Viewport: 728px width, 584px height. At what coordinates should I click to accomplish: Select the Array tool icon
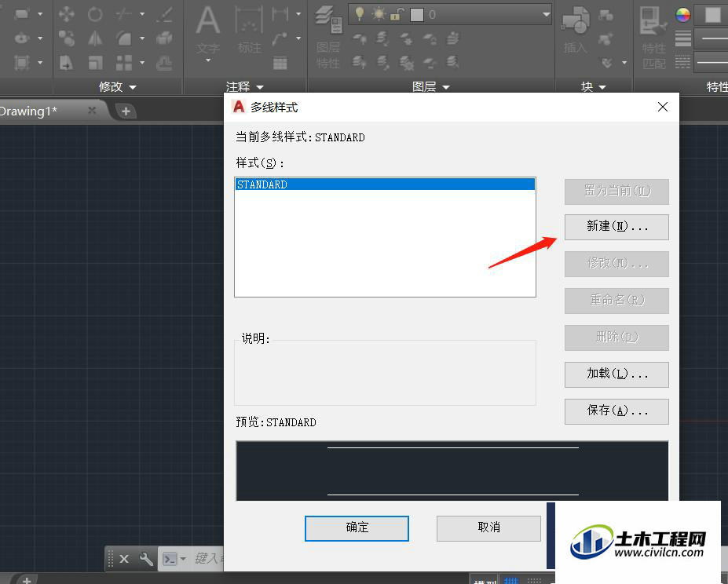pos(123,62)
